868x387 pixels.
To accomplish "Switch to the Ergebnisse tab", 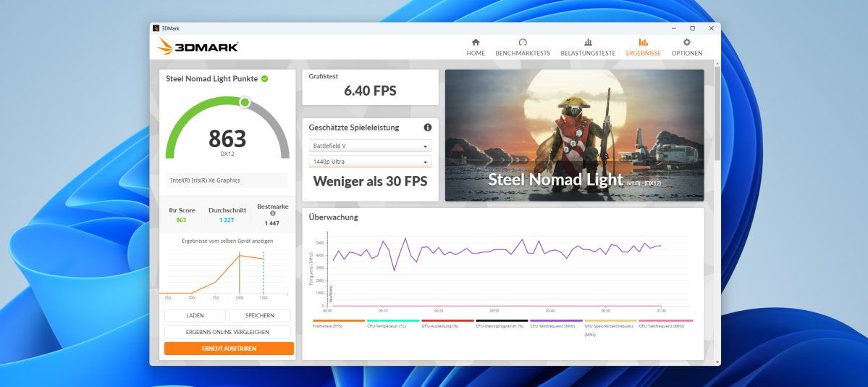I will pyautogui.click(x=643, y=47).
